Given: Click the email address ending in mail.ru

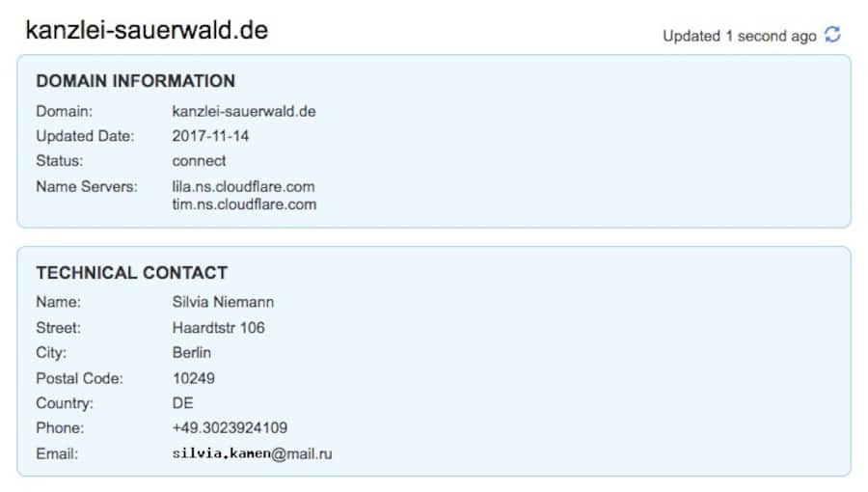Looking at the screenshot, I should pos(253,453).
